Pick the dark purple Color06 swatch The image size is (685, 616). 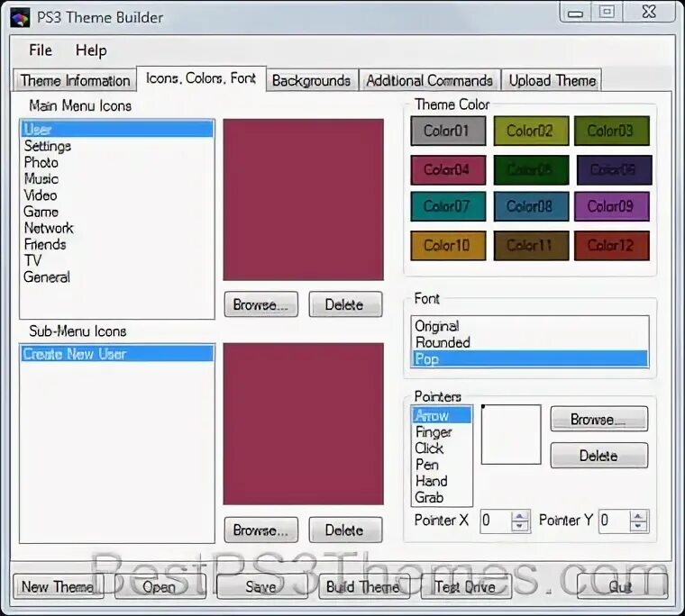click(614, 170)
